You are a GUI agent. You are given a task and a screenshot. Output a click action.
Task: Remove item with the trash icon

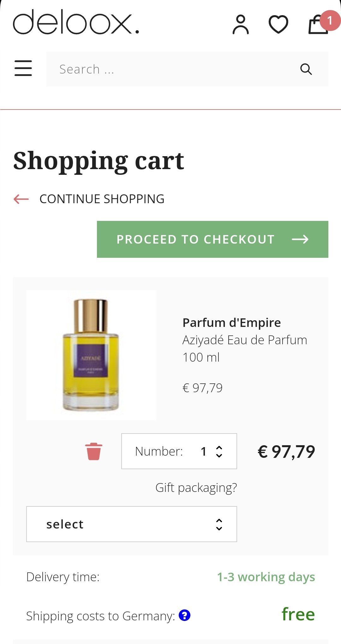(x=93, y=451)
